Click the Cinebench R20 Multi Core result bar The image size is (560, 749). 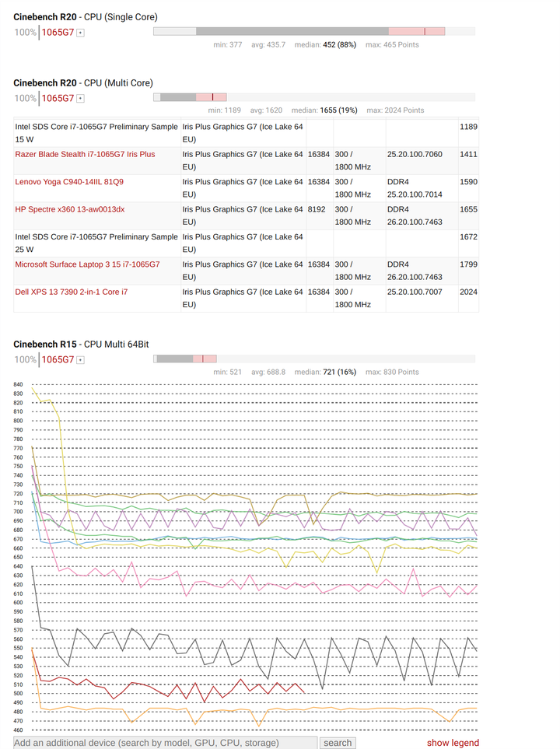click(x=314, y=97)
